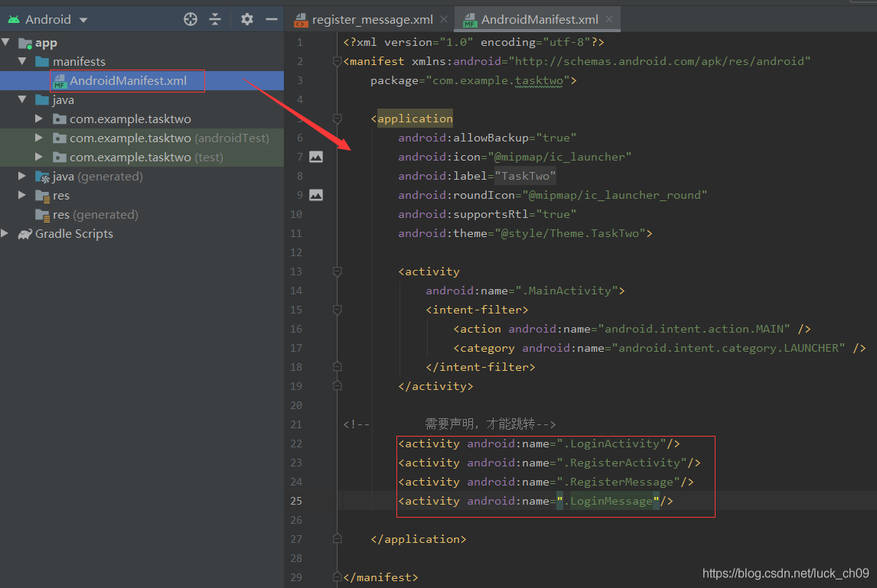
Task: Click the image gutter icon on line 9
Action: click(x=316, y=195)
